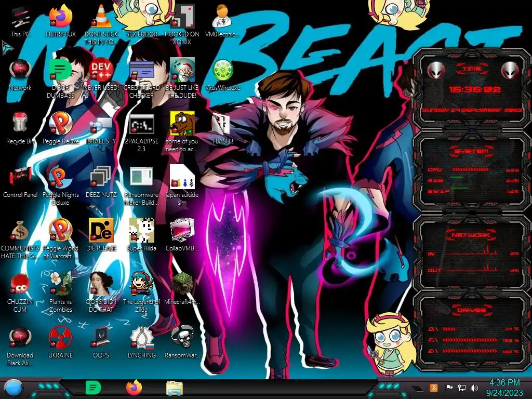Click the SYSTEM widget header
Viewport: 532px width, 399px height.
(x=472, y=151)
